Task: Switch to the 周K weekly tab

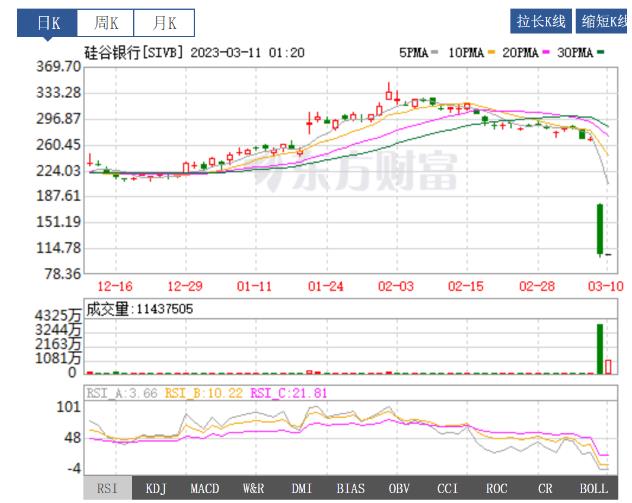Action: [x=106, y=23]
